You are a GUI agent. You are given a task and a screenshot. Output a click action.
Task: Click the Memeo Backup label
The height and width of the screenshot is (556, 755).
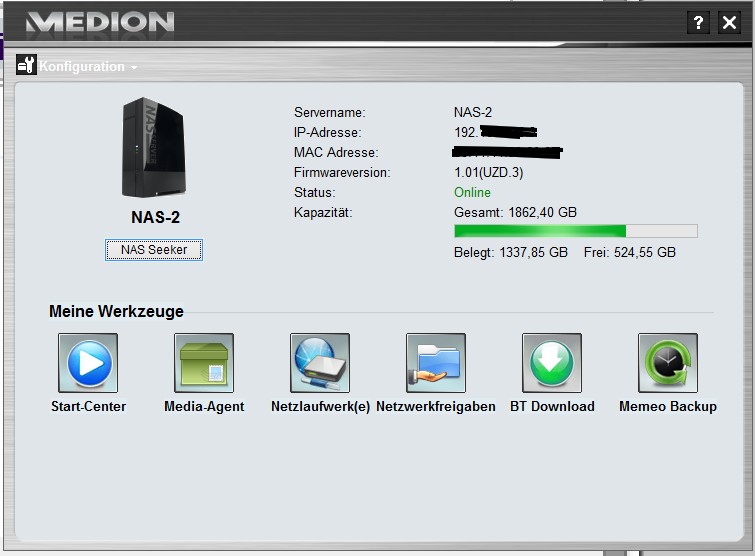click(668, 406)
